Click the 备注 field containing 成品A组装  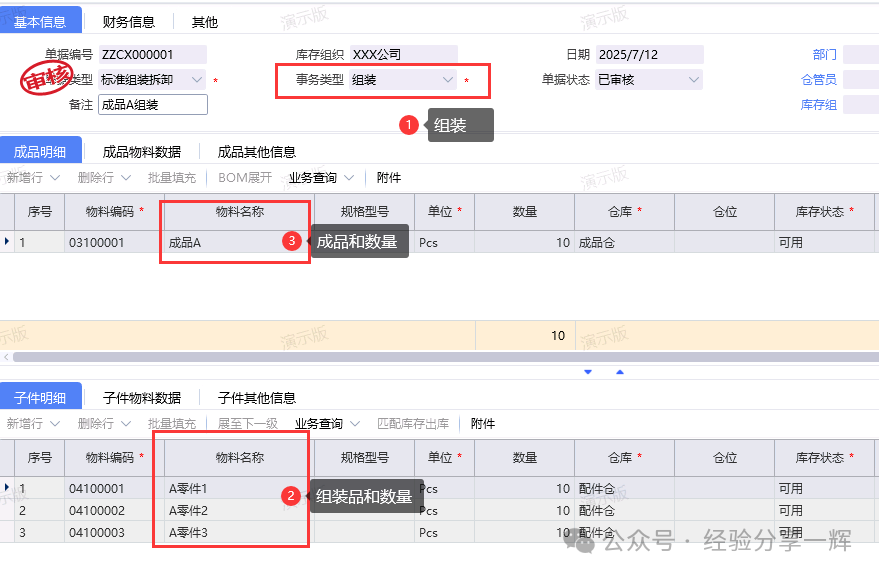click(152, 105)
